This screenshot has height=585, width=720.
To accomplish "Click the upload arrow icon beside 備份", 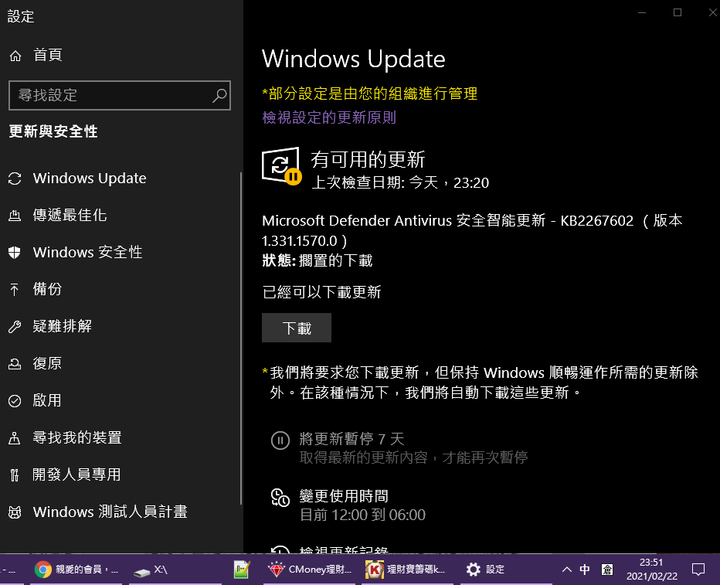I will tap(15, 289).
